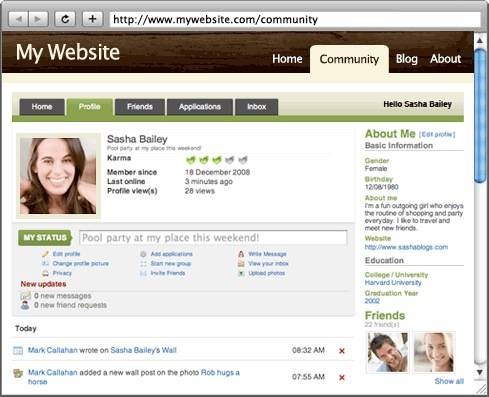
Task: Click the browser back arrow button
Action: (x=18, y=19)
